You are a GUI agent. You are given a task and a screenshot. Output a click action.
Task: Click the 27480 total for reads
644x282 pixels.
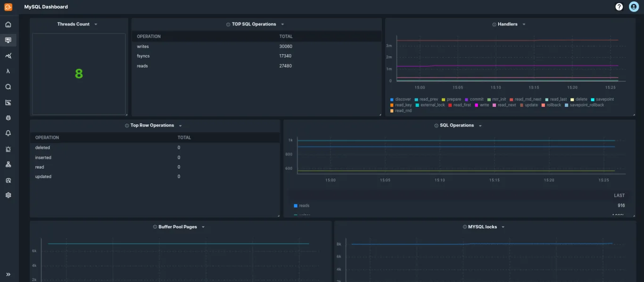(286, 66)
